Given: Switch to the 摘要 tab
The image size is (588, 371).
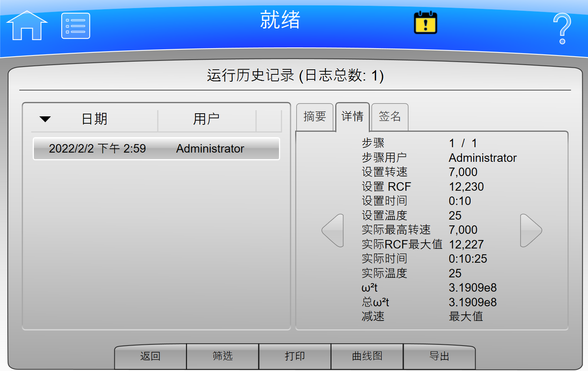Looking at the screenshot, I should [315, 117].
